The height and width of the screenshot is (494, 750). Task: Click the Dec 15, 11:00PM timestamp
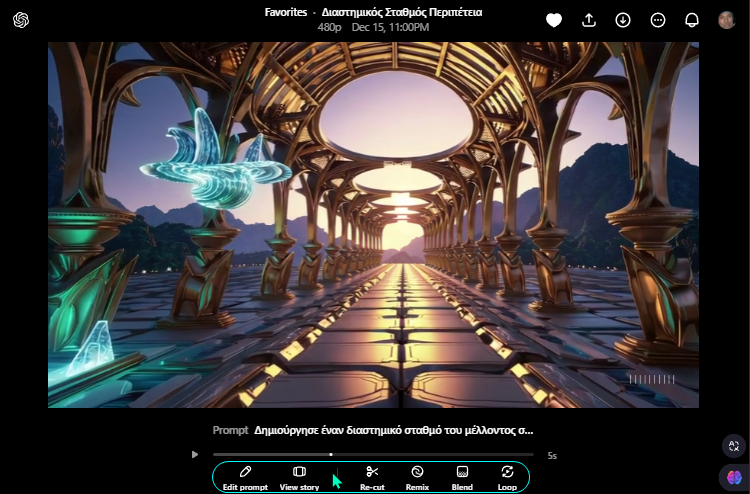pos(390,27)
